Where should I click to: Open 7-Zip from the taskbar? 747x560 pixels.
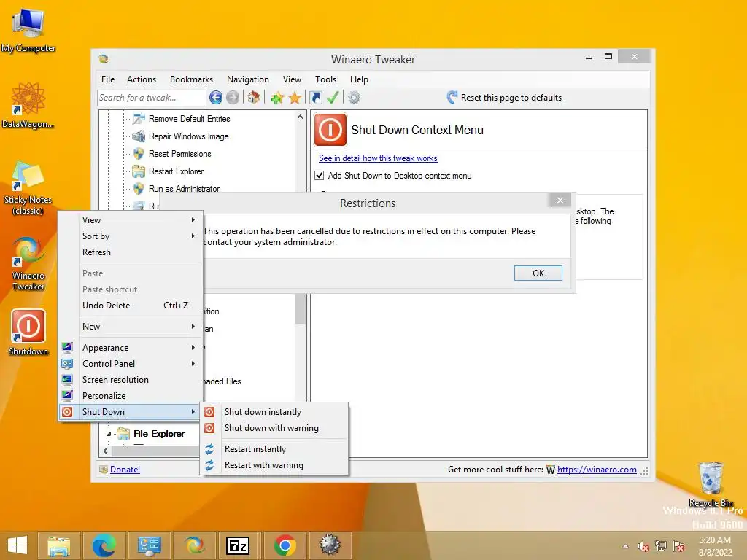(x=238, y=545)
